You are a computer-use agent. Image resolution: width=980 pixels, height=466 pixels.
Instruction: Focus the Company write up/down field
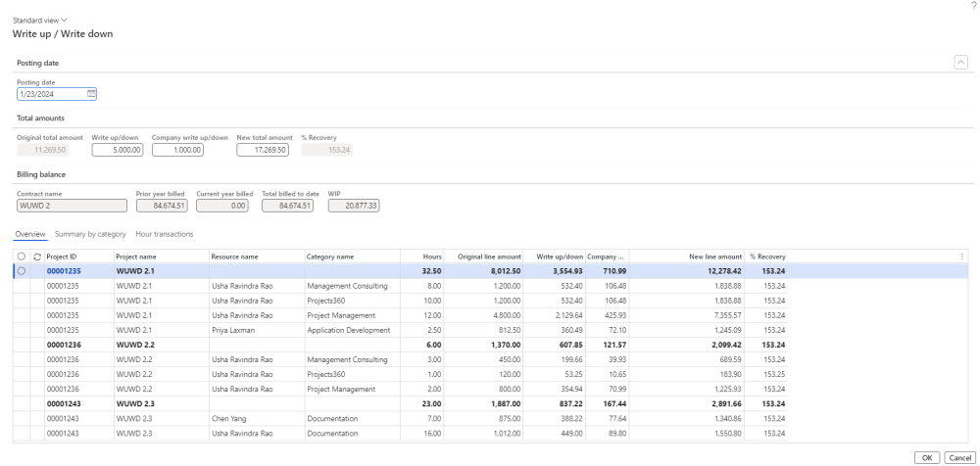coord(177,150)
